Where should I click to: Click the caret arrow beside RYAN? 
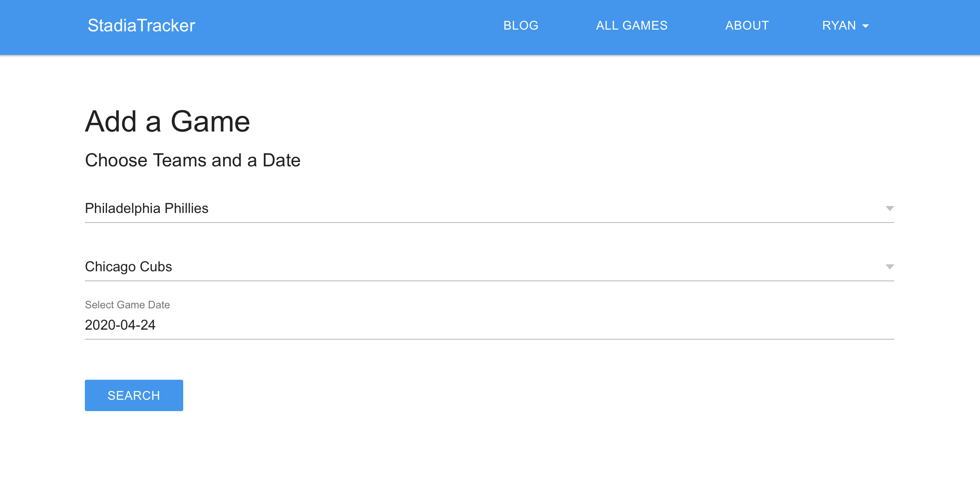pos(866,26)
